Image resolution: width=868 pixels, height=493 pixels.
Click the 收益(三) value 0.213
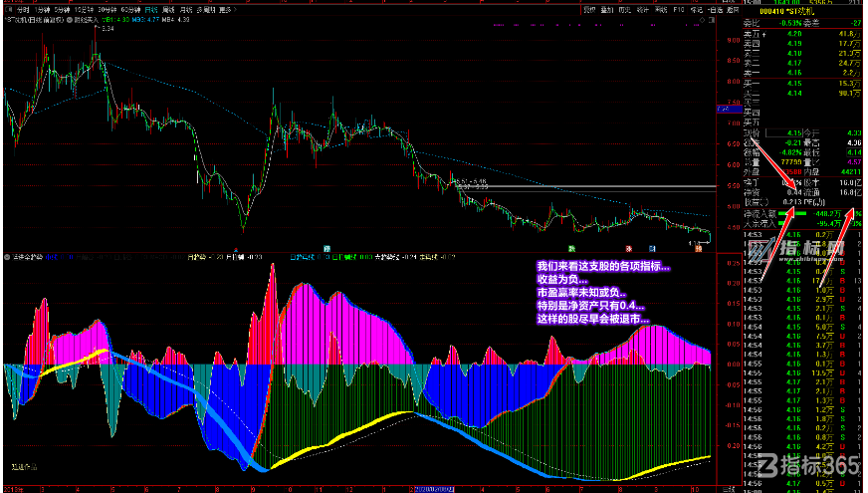click(792, 202)
